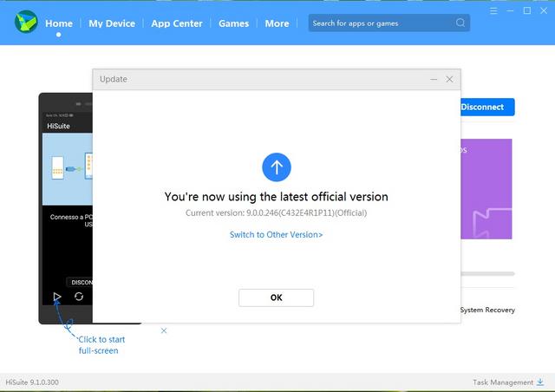
Task: Refresh the phone screen preview
Action: click(79, 297)
